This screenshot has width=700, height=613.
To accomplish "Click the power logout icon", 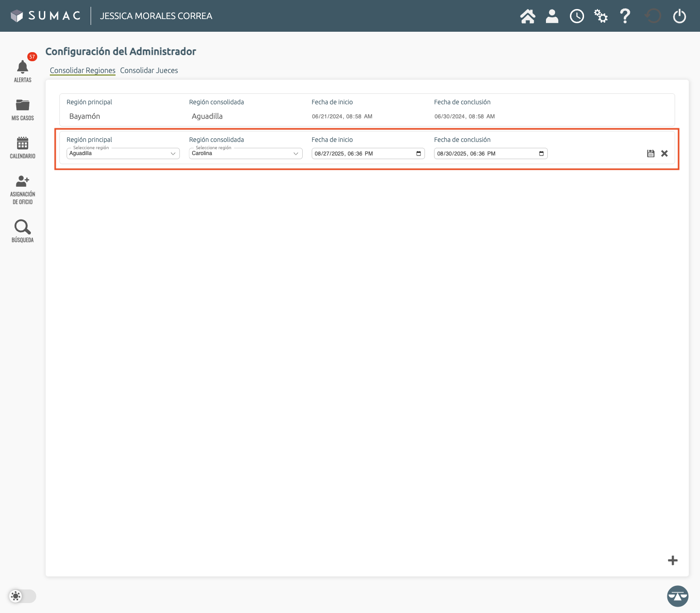I will 679,16.
